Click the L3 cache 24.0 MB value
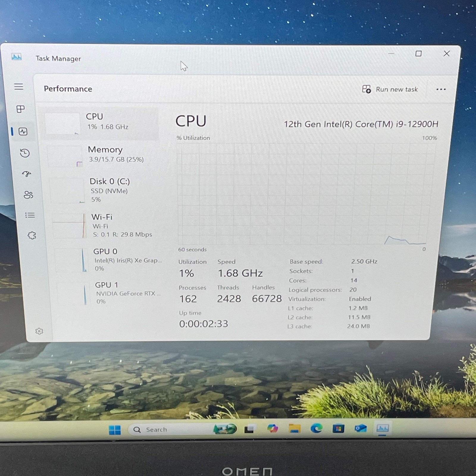The width and height of the screenshot is (476, 476). [x=358, y=326]
